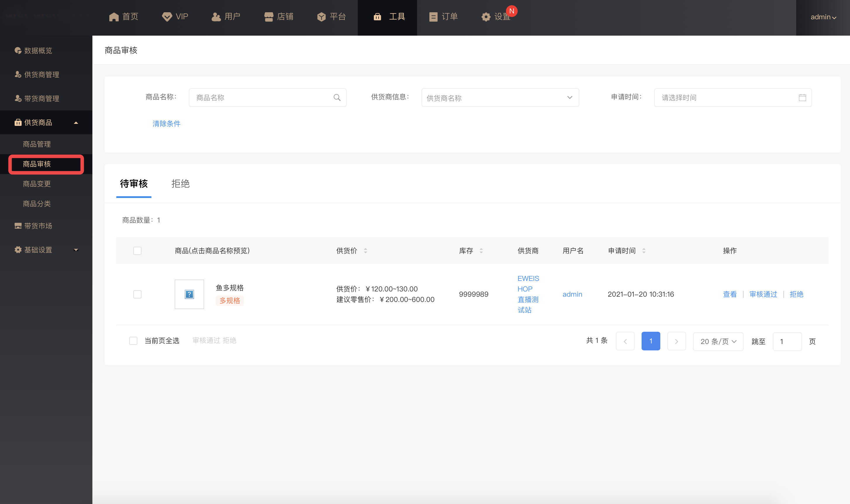Check the table header select-all checkbox
This screenshot has height=504, width=850.
pyautogui.click(x=137, y=251)
